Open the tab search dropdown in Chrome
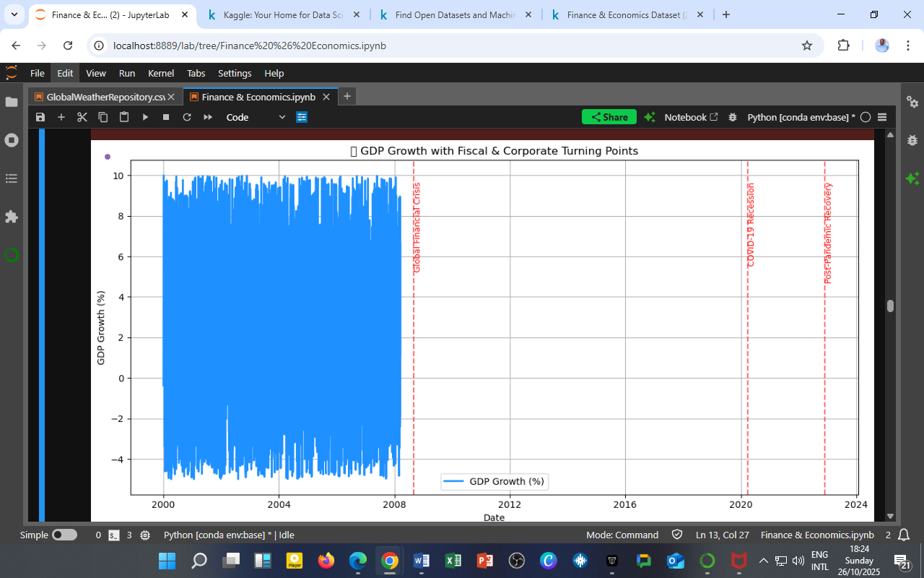This screenshot has width=924, height=578. pyautogui.click(x=14, y=14)
